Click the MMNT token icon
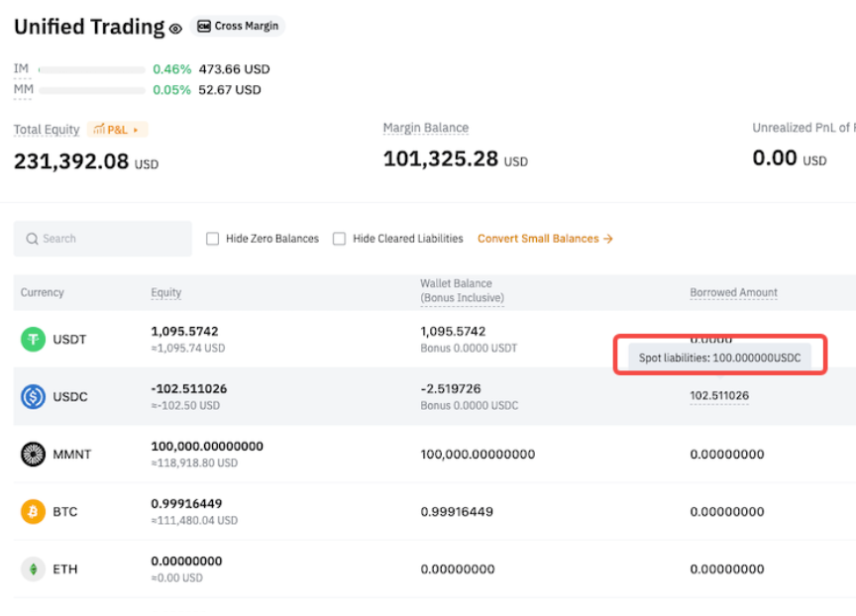 tap(34, 455)
